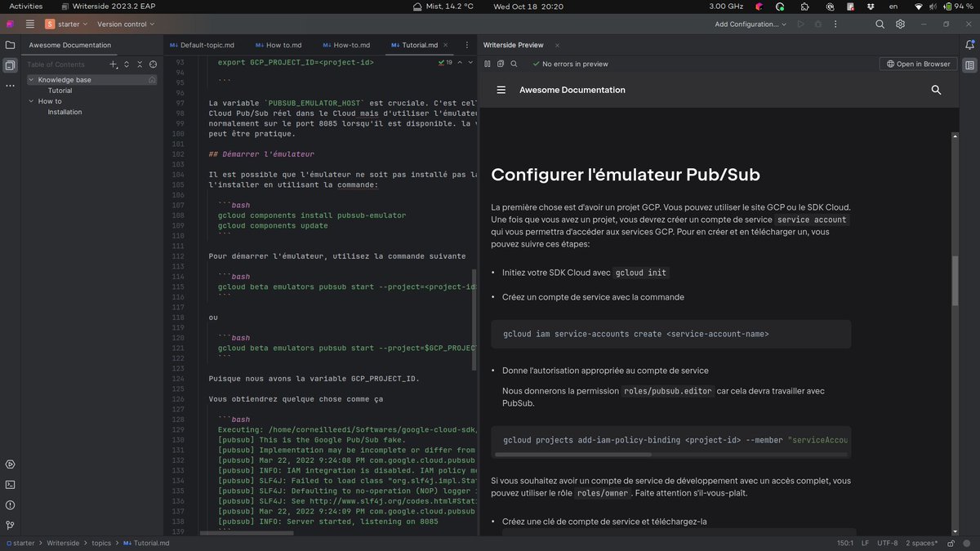Collapse the Knowledge base tree node
980x551 pixels.
pyautogui.click(x=31, y=80)
